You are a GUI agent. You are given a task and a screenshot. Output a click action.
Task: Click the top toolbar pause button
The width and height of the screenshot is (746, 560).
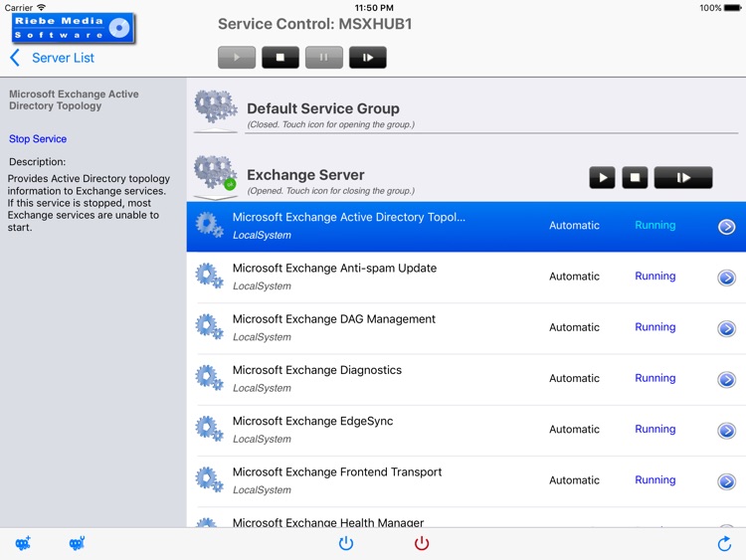[x=324, y=58]
